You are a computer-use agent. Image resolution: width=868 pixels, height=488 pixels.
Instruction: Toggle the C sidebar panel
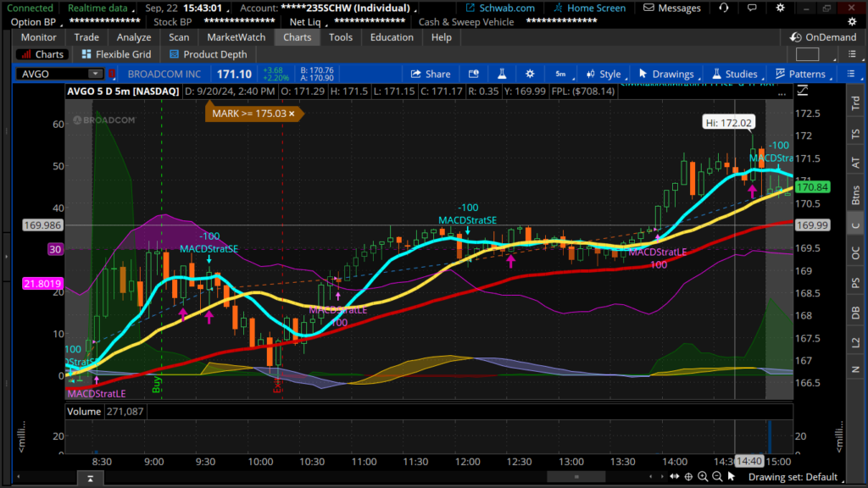tap(855, 225)
